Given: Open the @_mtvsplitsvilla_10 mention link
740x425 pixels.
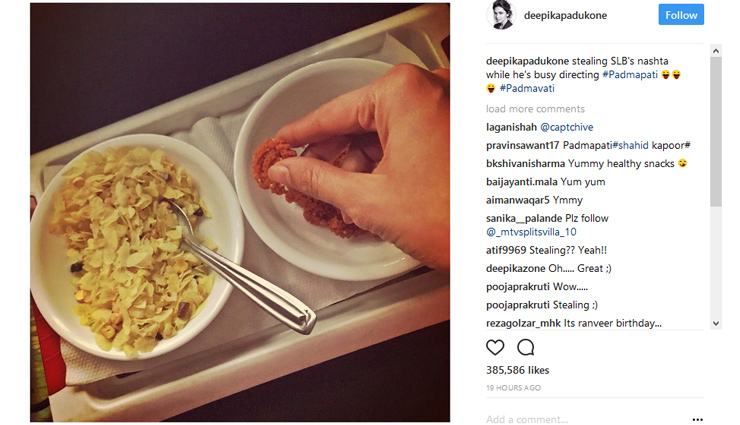Looking at the screenshot, I should (x=531, y=232).
